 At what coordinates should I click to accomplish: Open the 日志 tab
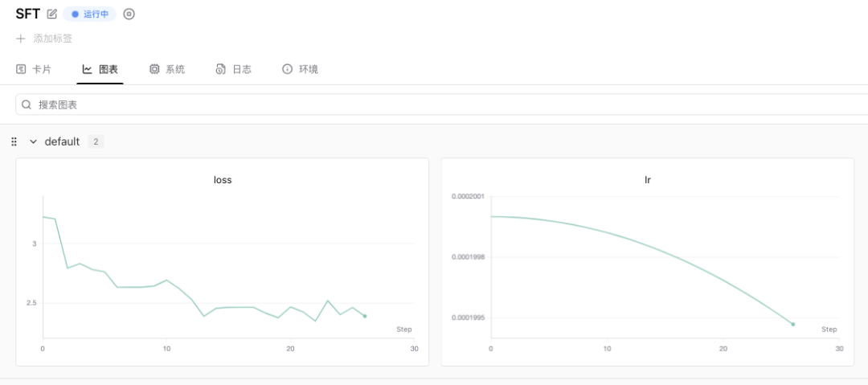coord(233,69)
